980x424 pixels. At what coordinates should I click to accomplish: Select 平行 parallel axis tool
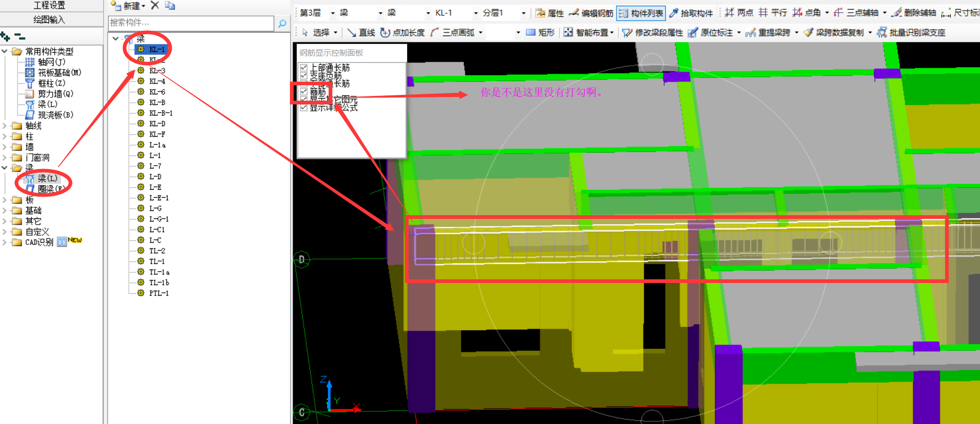coord(773,12)
